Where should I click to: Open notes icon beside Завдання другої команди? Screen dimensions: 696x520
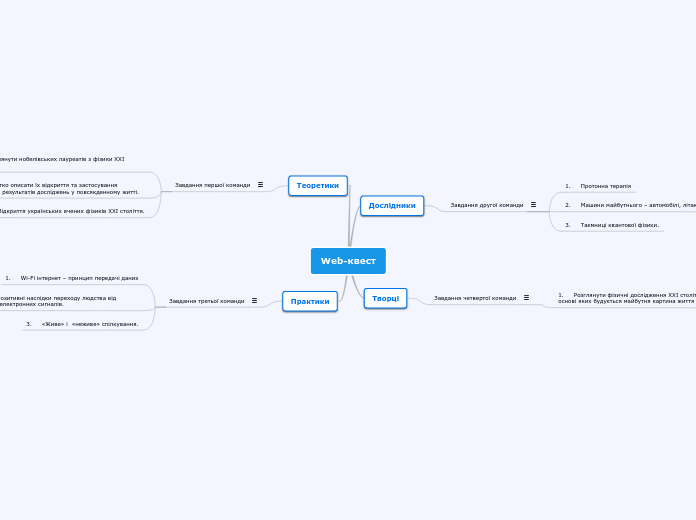tap(534, 205)
